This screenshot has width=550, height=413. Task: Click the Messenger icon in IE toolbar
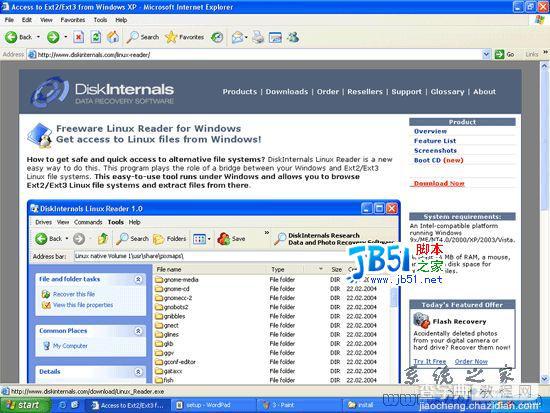coord(293,37)
